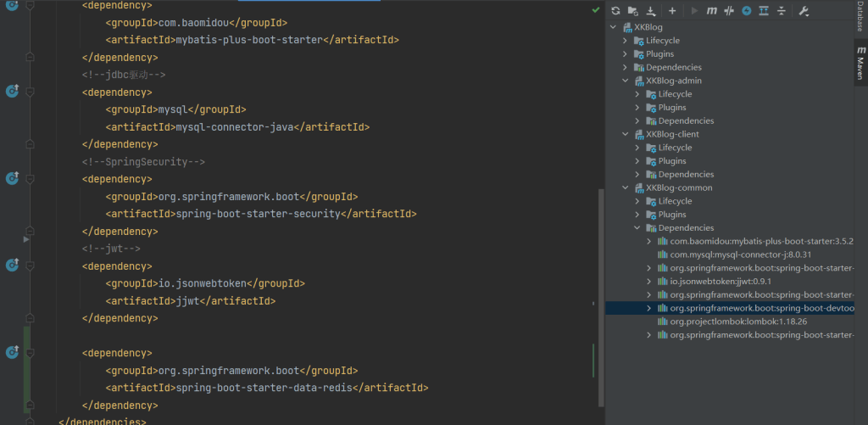
Task: Click Show Dependencies diagram icon in Maven toolbar
Action: 764,11
